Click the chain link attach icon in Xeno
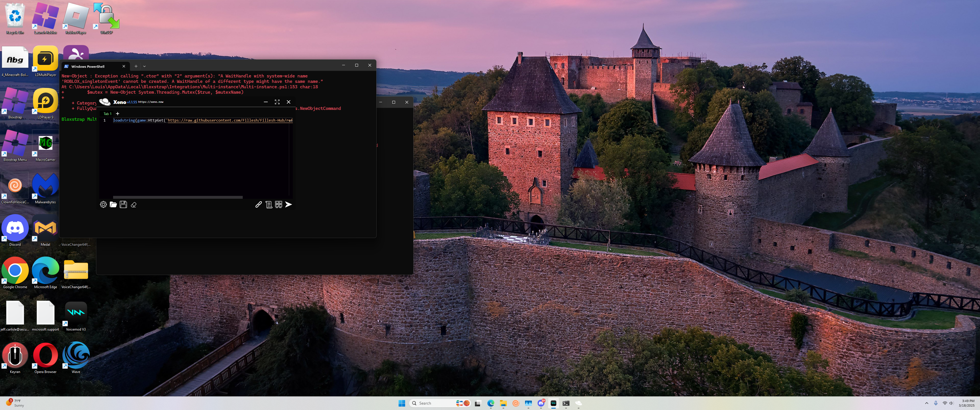The height and width of the screenshot is (410, 980). (258, 205)
